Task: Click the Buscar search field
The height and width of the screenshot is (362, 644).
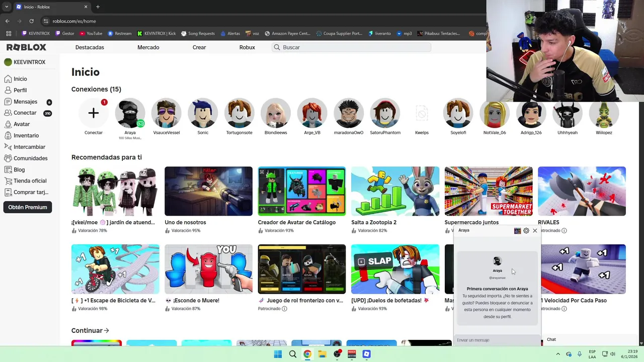Action: tap(351, 47)
